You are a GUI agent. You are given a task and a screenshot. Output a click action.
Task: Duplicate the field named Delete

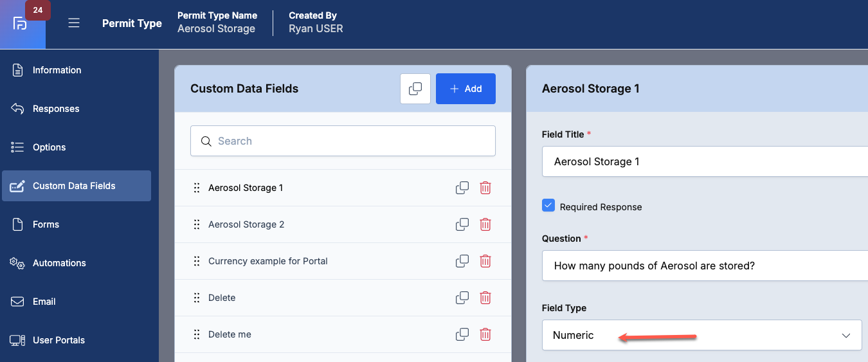coord(462,298)
